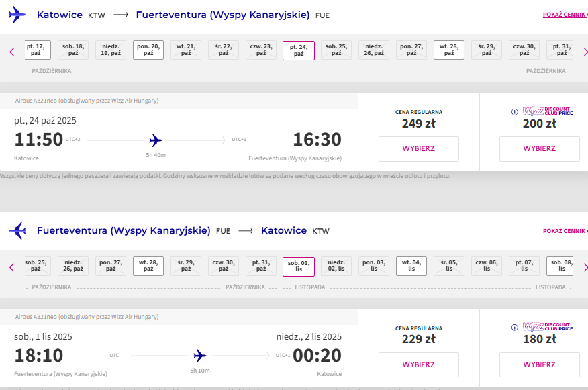Show earlier dates in the Fuerteventura return carousel
Image resolution: width=588 pixels, height=390 pixels.
coord(11,267)
